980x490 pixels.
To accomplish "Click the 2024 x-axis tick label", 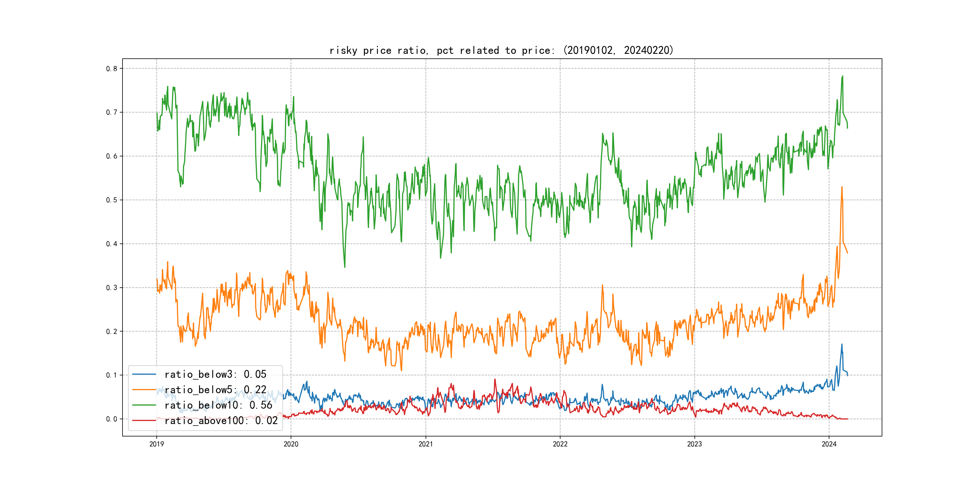I will point(829,444).
